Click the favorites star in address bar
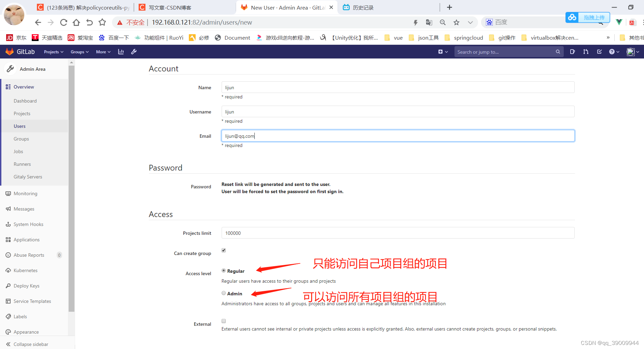 click(x=457, y=23)
